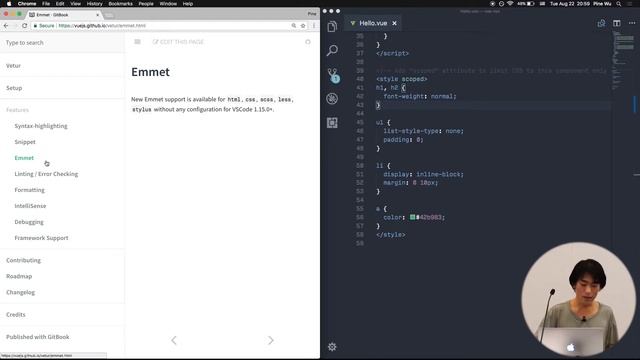Screen dimensions: 640x360
Task: Select the Emmet · GitBook browser tab
Action: (63, 15)
